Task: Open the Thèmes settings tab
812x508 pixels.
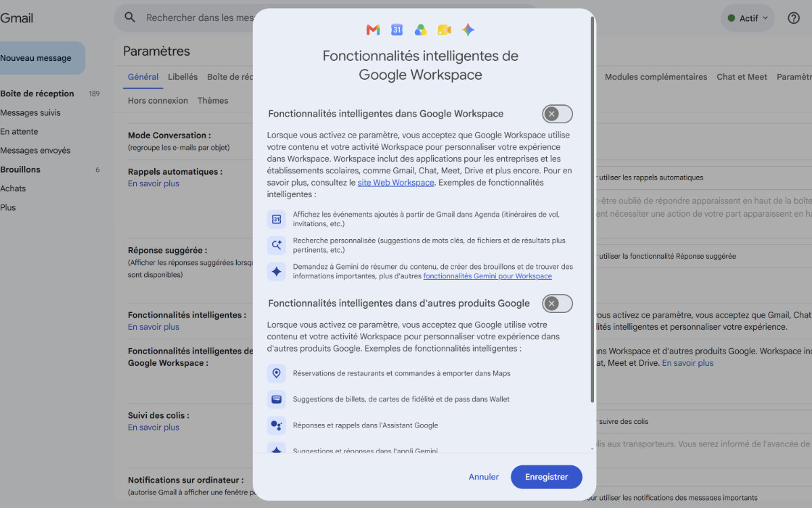Action: (x=212, y=100)
